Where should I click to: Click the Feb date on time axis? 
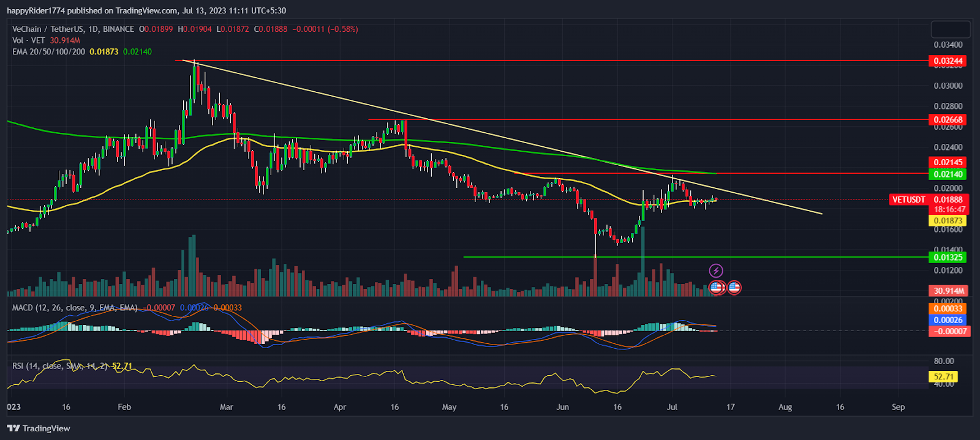pyautogui.click(x=124, y=407)
